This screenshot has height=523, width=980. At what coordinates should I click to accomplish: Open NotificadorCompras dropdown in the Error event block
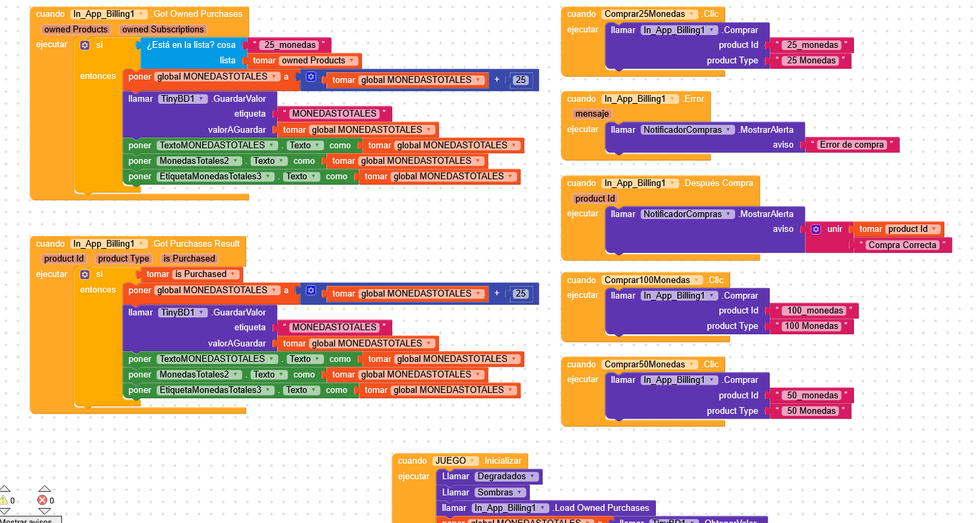coord(687,130)
